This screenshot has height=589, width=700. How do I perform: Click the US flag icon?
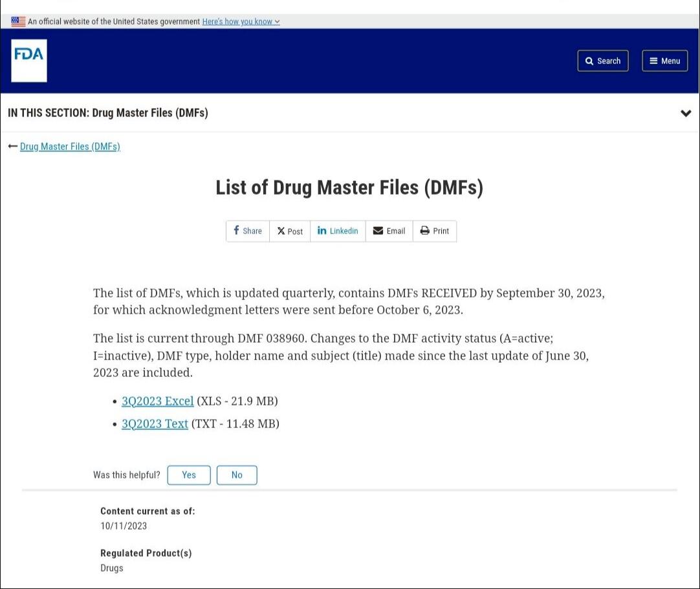click(18, 21)
